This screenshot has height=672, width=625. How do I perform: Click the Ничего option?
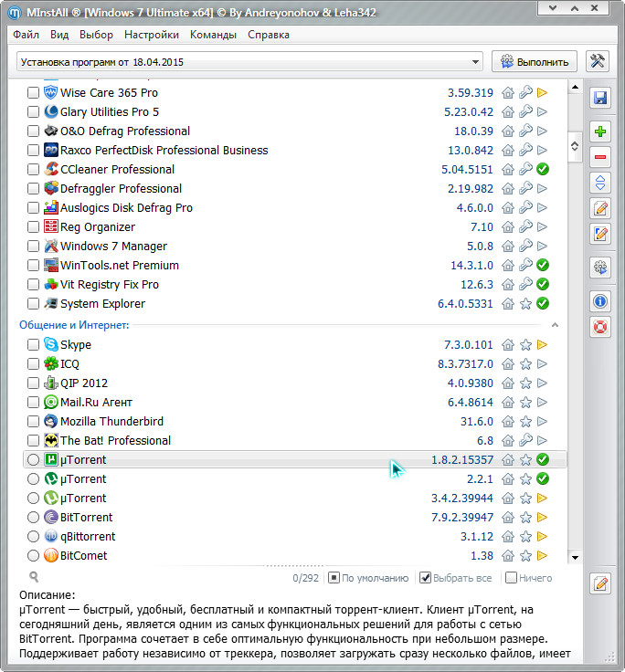(x=528, y=578)
